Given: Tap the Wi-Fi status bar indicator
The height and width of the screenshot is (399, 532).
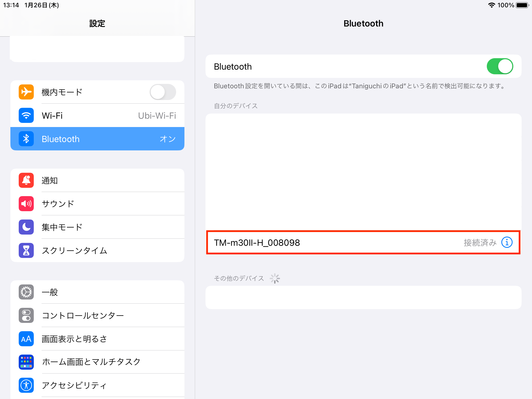Looking at the screenshot, I should pos(491,5).
